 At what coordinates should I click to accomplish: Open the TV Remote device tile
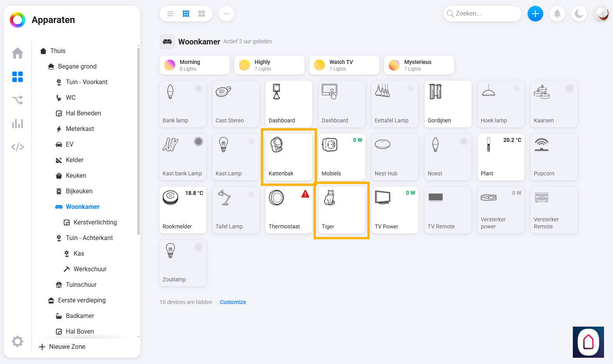click(448, 210)
